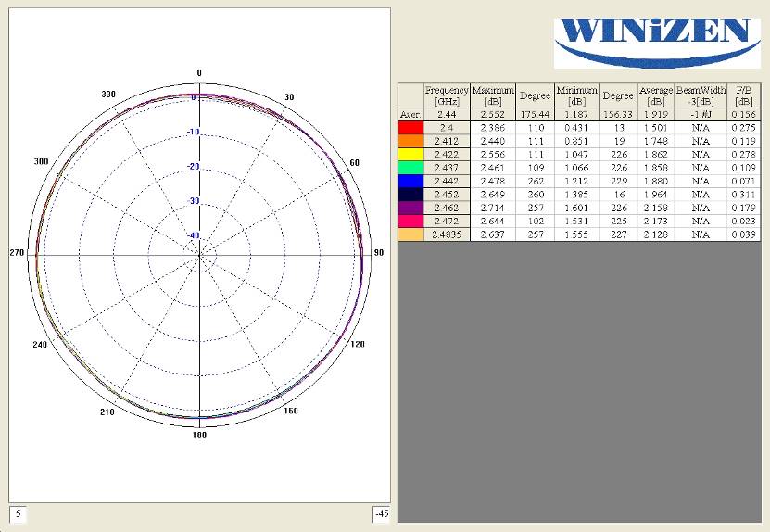Click the light orange swatch for 2.4835 GHz
Screen dimensions: 770x532
[410, 234]
